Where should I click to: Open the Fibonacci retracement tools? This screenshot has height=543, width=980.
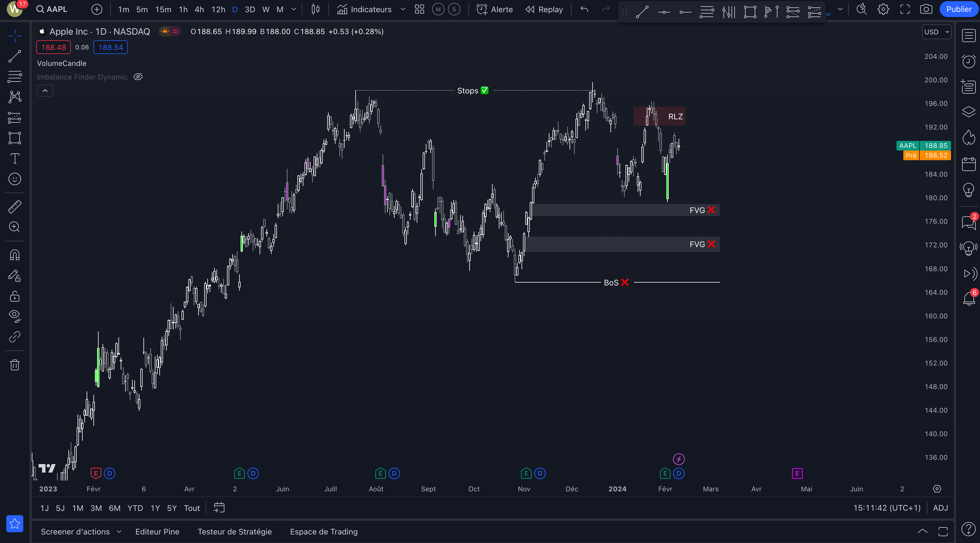pos(15,76)
